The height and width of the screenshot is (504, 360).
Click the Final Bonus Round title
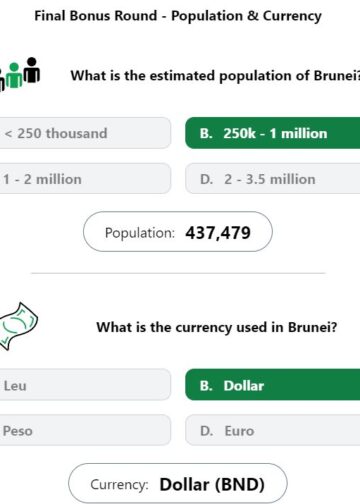178,16
